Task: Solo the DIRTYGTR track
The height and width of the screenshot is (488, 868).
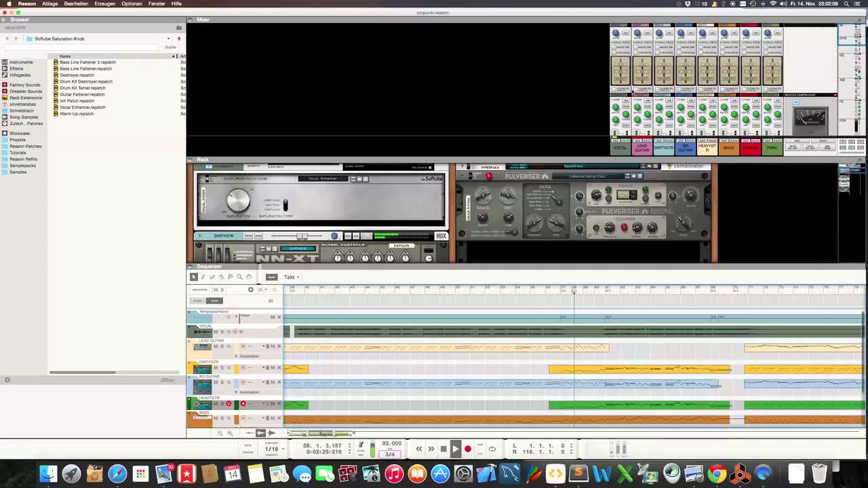Action: 222,367
